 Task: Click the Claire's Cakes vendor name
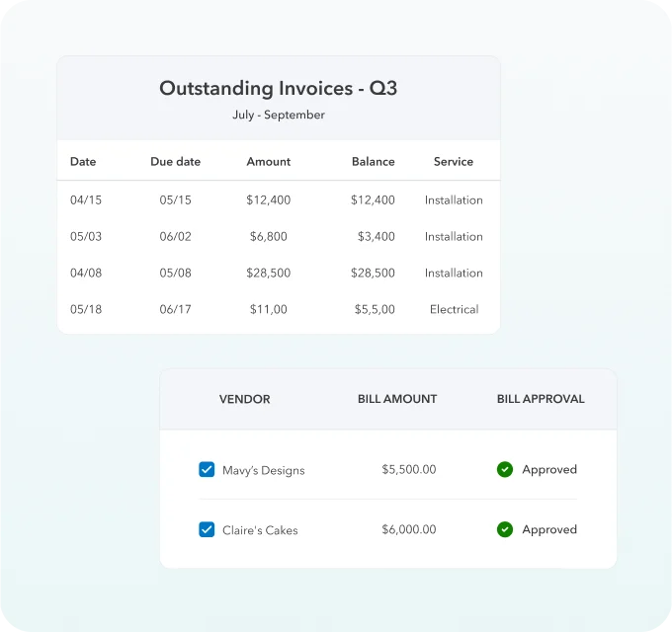coord(260,530)
